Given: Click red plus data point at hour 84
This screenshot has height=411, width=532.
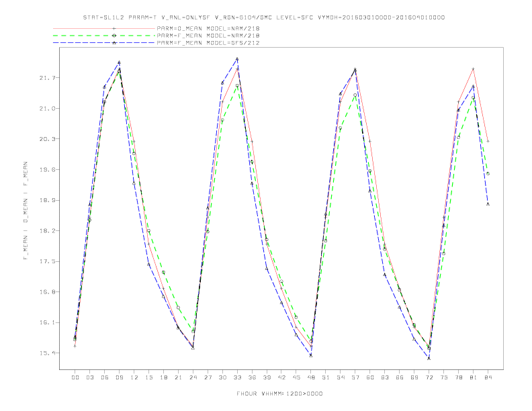Looking at the screenshot, I should (488, 141).
